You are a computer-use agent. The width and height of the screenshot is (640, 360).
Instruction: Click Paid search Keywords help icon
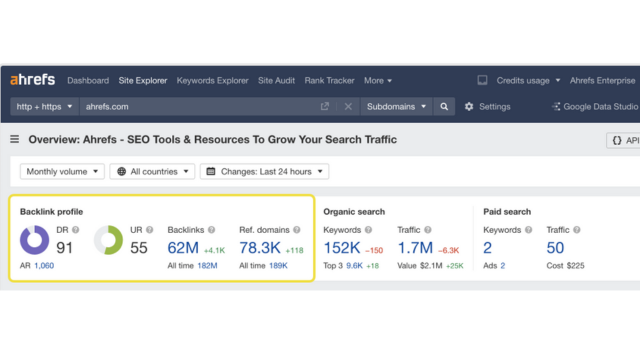(529, 230)
